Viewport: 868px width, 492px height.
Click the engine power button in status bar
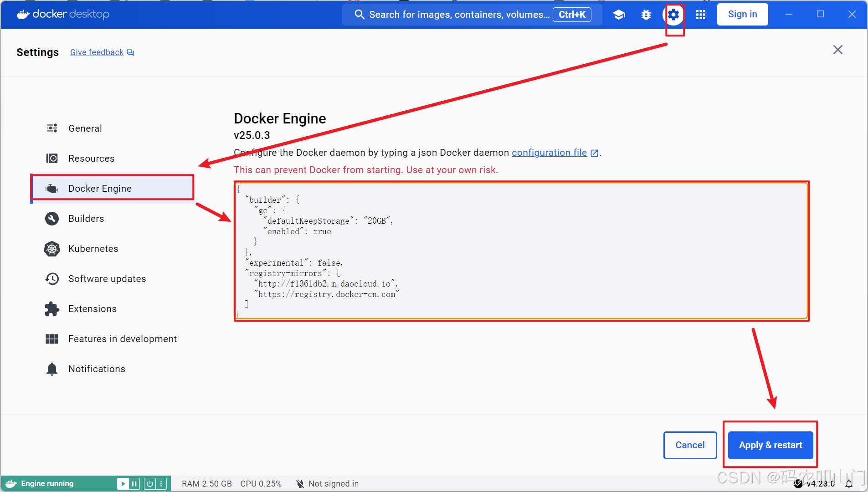pyautogui.click(x=149, y=484)
